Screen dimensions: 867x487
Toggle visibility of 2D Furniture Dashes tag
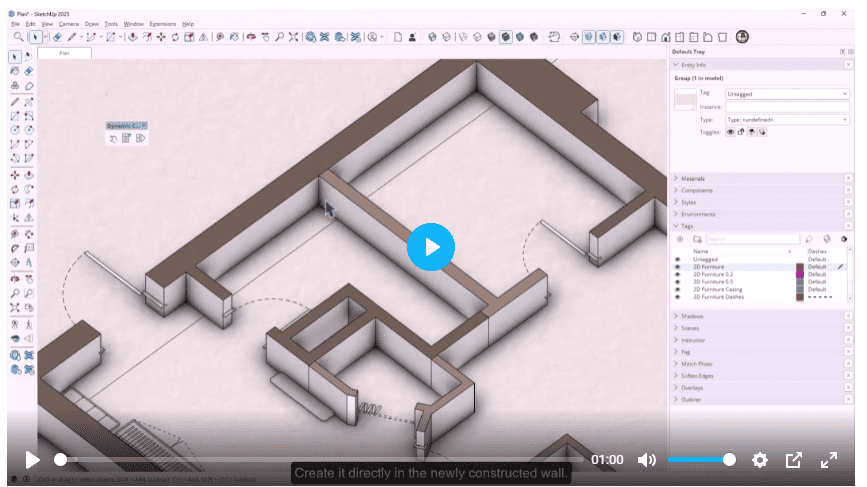tap(677, 297)
